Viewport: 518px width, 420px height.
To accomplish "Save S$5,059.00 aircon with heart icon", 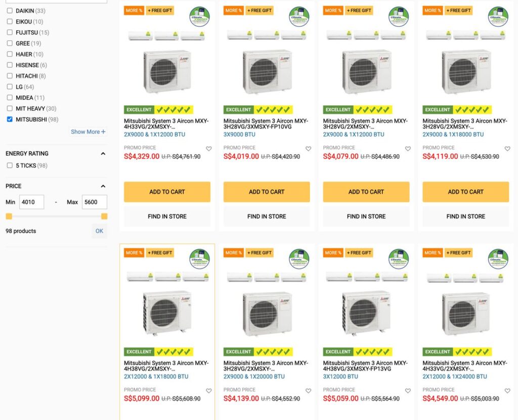I will tap(408, 391).
